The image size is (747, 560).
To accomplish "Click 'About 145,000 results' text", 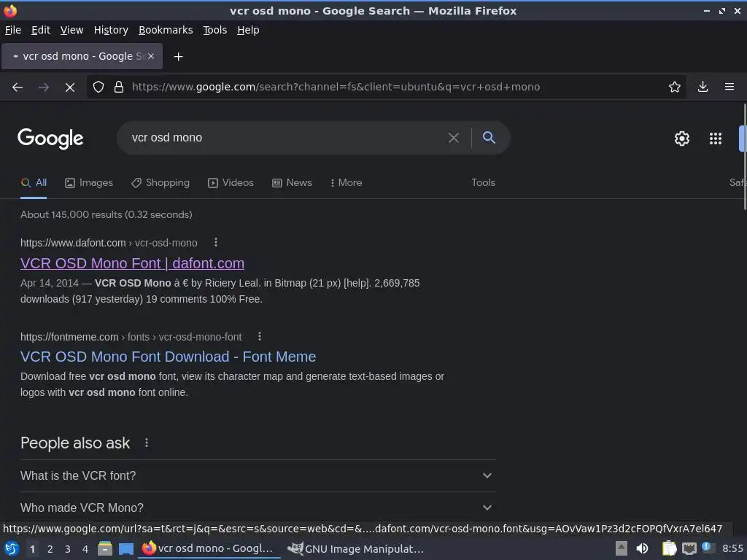I will click(x=107, y=215).
